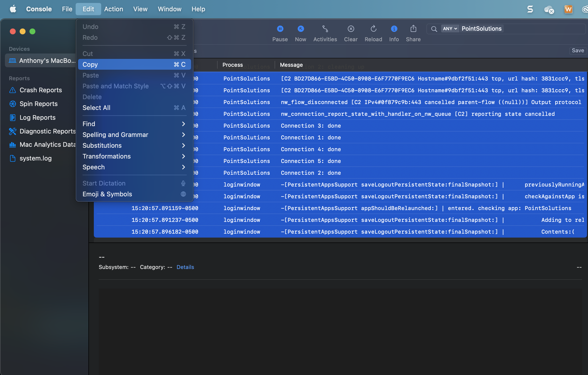The width and height of the screenshot is (588, 375).
Task: Open system.log in sidebar
Action: click(35, 158)
